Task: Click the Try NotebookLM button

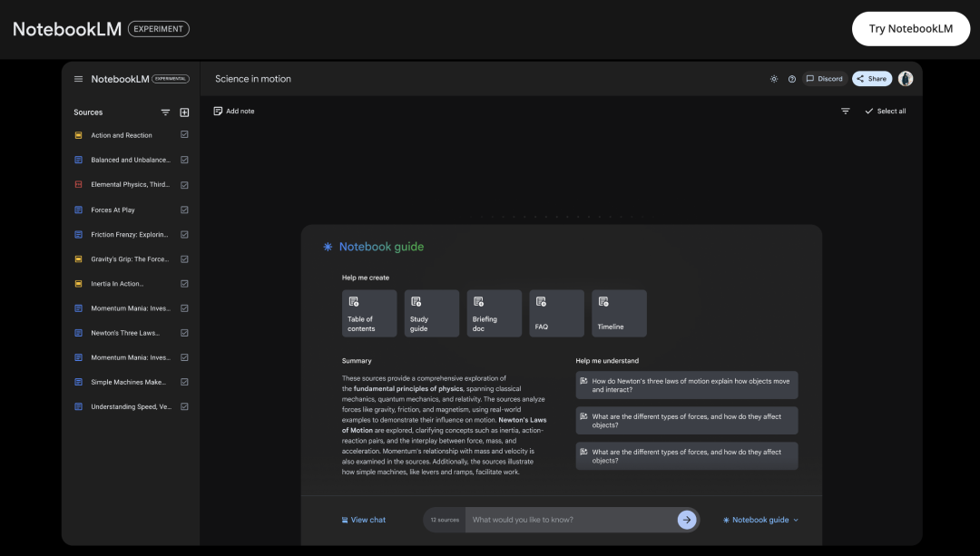Action: (910, 29)
